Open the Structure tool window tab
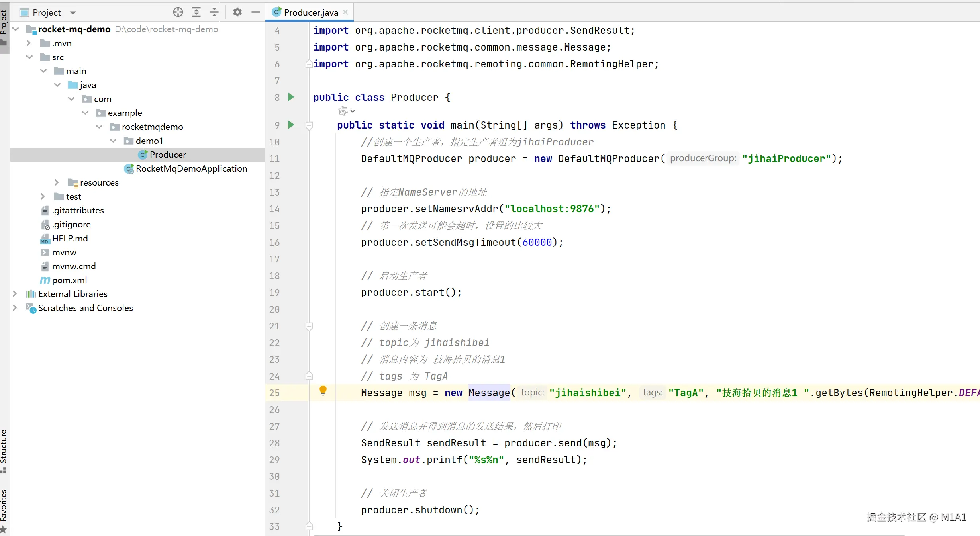This screenshot has width=980, height=536. (x=4, y=450)
